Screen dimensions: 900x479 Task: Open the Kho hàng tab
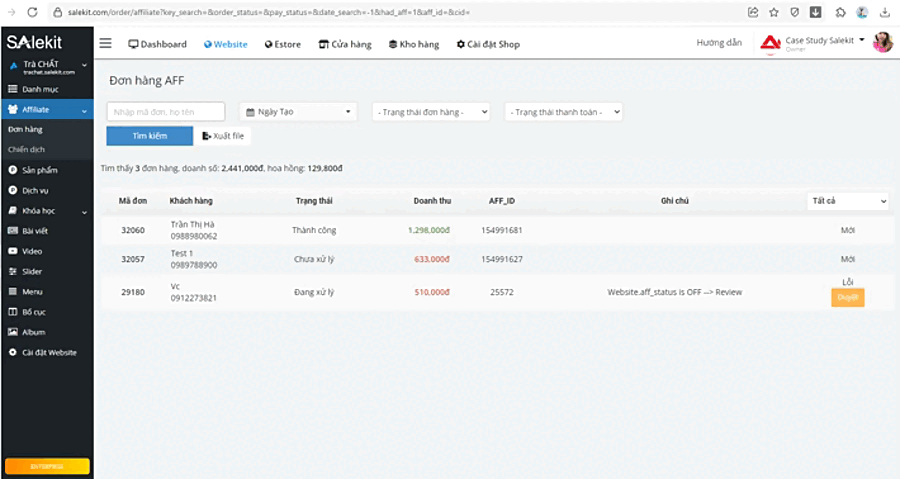tap(414, 44)
